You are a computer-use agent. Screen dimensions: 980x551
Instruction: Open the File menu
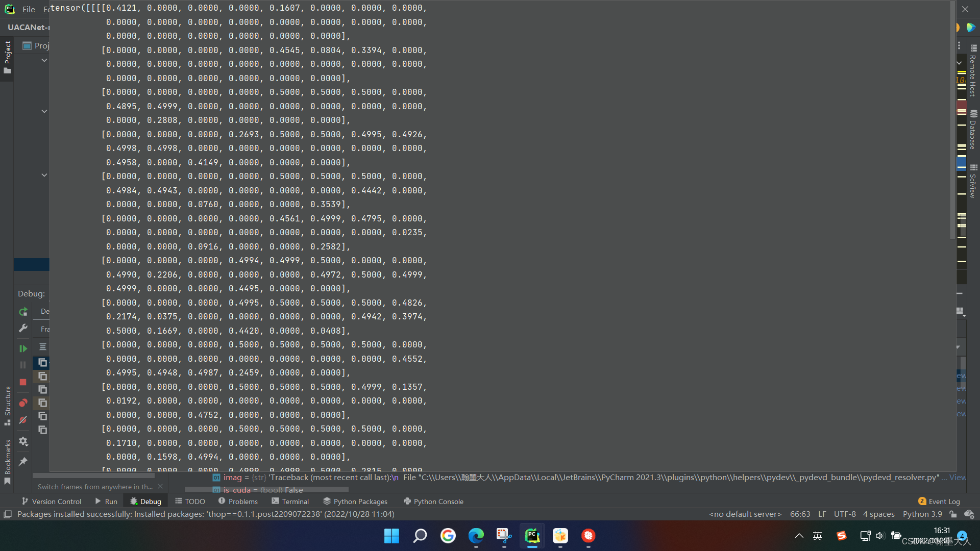point(29,9)
